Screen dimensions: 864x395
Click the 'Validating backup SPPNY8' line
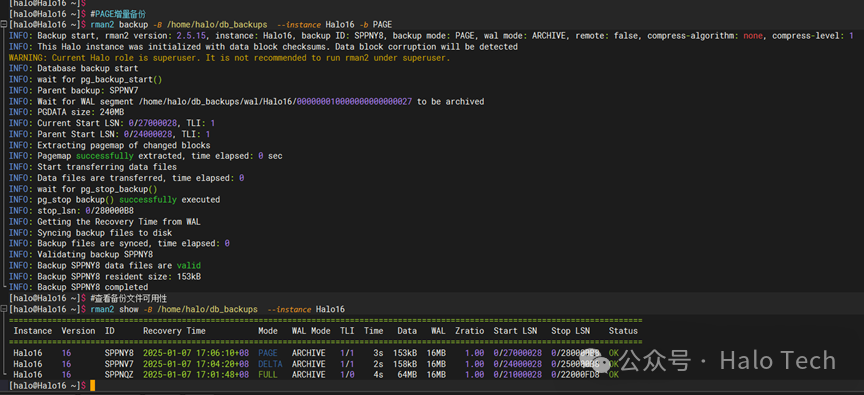click(x=95, y=254)
